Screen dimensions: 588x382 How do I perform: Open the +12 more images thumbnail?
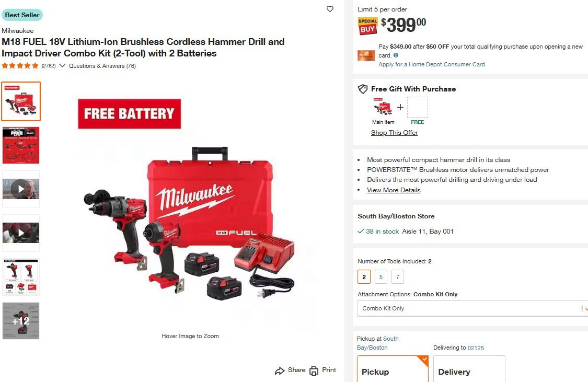tap(21, 321)
